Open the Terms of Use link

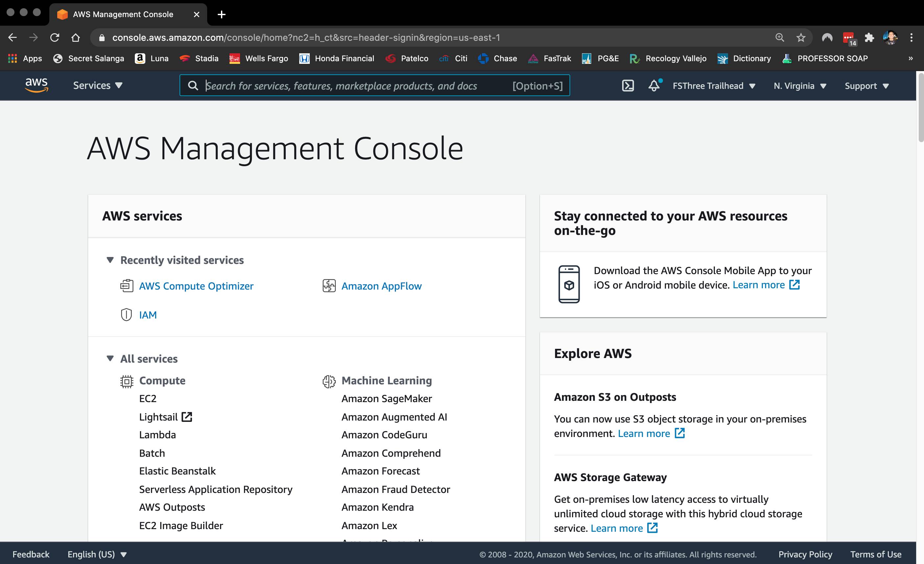pos(876,554)
